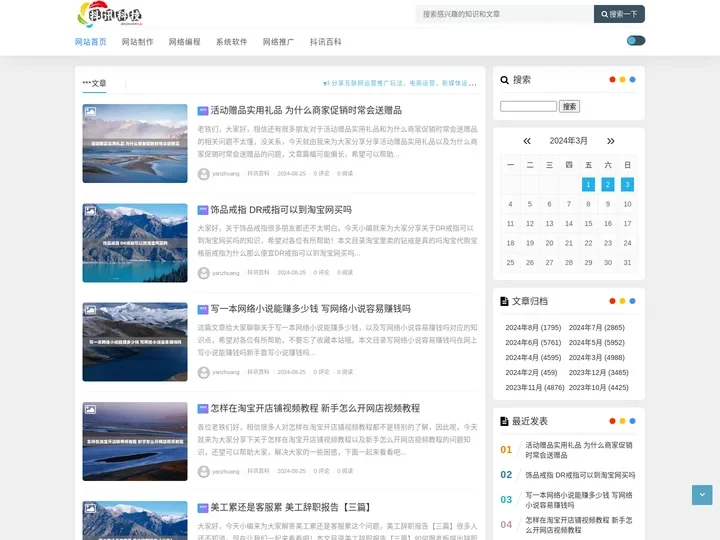The image size is (720, 540).
Task: Open recent post 01 活动赠品实用礼品
Action: click(x=579, y=450)
